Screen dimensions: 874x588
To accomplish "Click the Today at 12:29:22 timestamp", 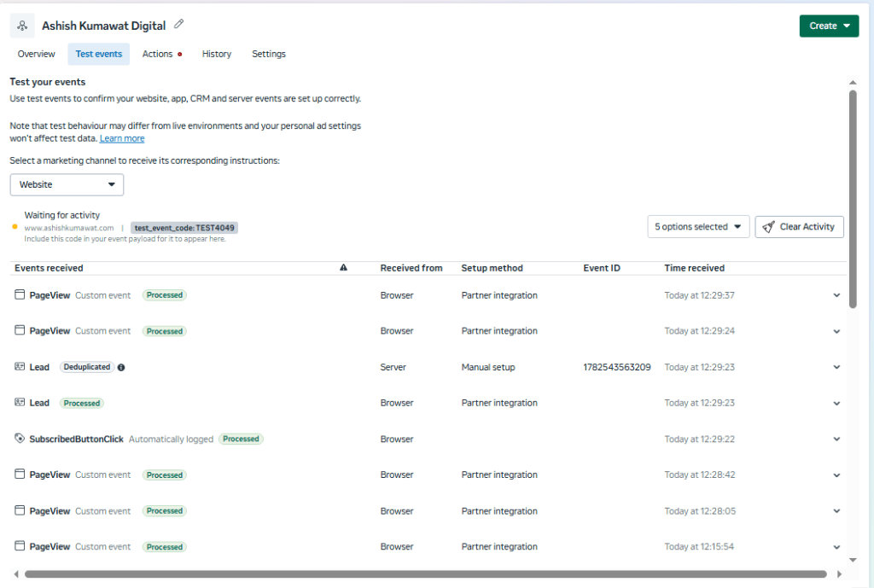I will click(700, 440).
